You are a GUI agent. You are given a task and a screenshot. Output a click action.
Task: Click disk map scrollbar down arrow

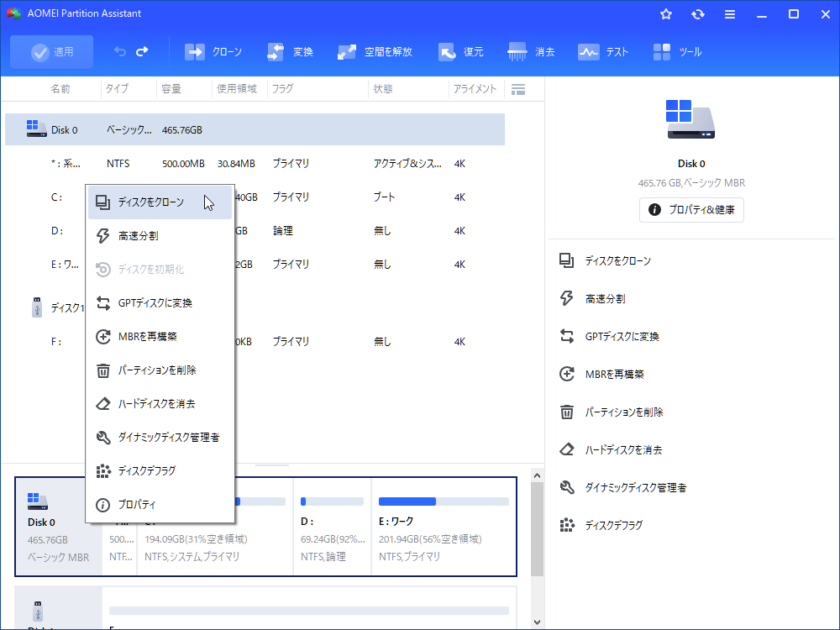point(538,622)
